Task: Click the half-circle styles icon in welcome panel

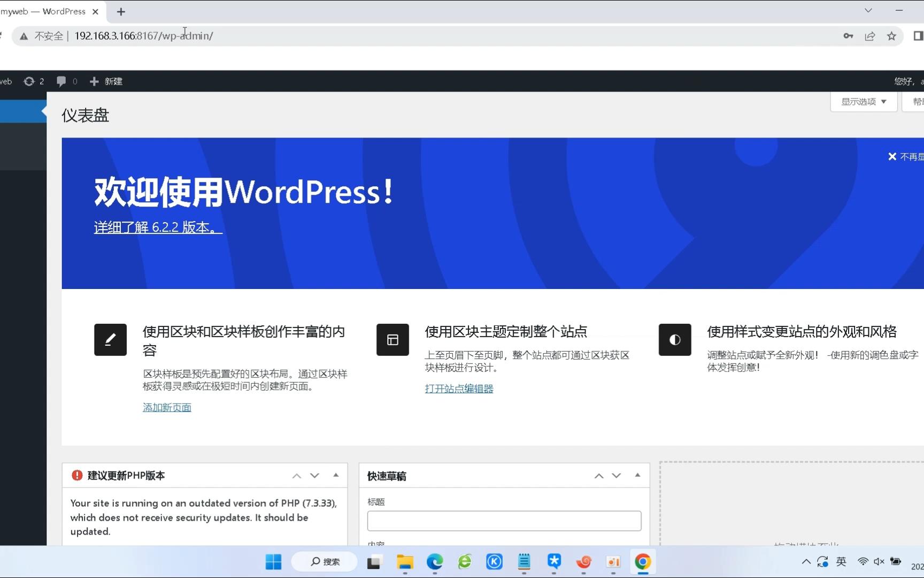Action: 675,339
